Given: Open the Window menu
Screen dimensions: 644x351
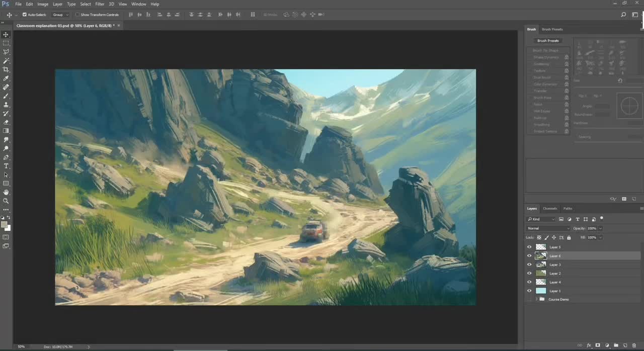Looking at the screenshot, I should tap(138, 4).
